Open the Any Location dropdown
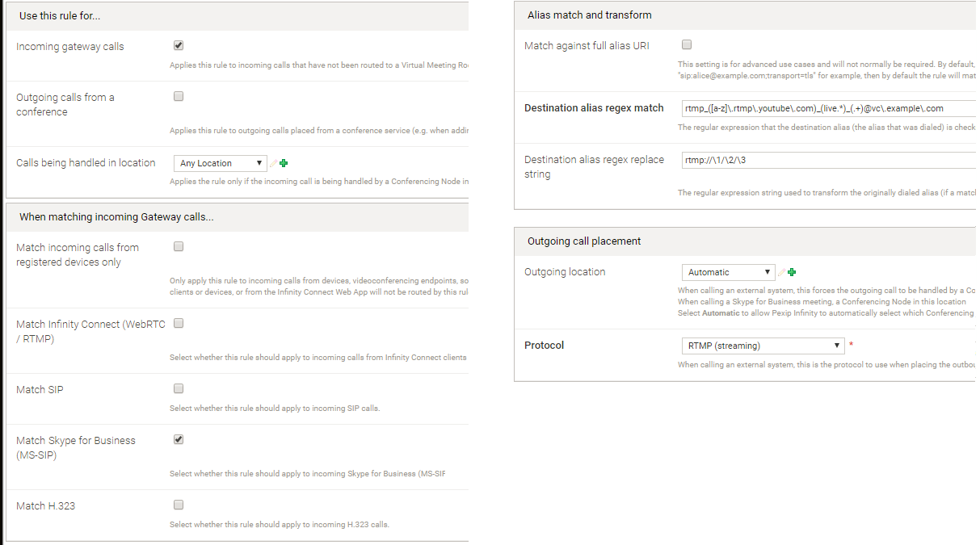Viewport: 980px width, 545px height. click(x=220, y=162)
